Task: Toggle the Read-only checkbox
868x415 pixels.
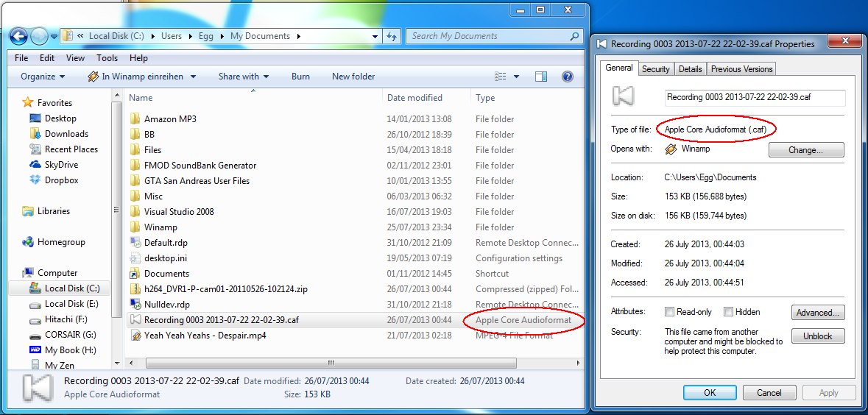Action: point(670,311)
